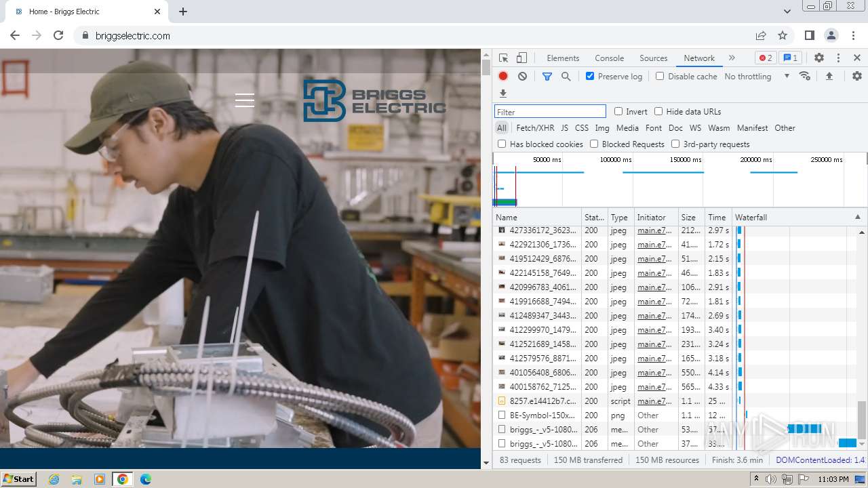Screen dimensions: 868x488
Task: Enable Disable cache checkbox
Action: pyautogui.click(x=660, y=76)
